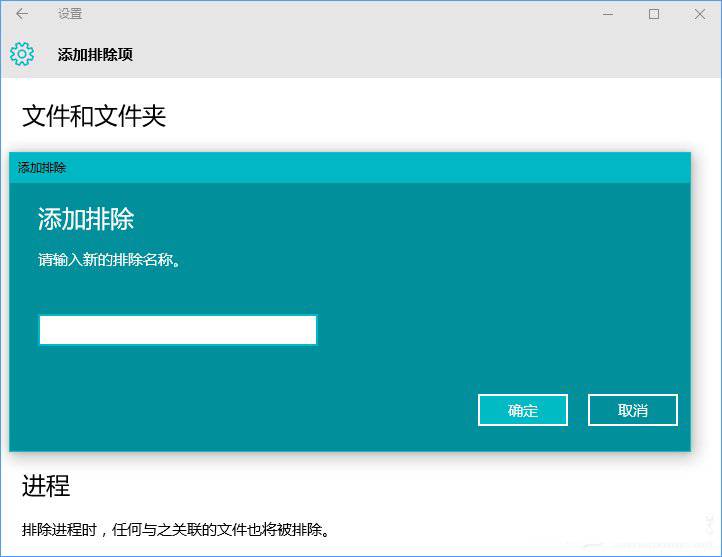Click the 设置 window title text
722x557 pixels.
click(x=70, y=14)
